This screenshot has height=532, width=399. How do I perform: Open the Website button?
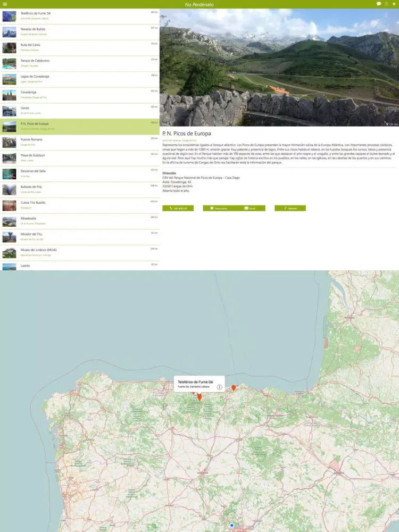[290, 208]
